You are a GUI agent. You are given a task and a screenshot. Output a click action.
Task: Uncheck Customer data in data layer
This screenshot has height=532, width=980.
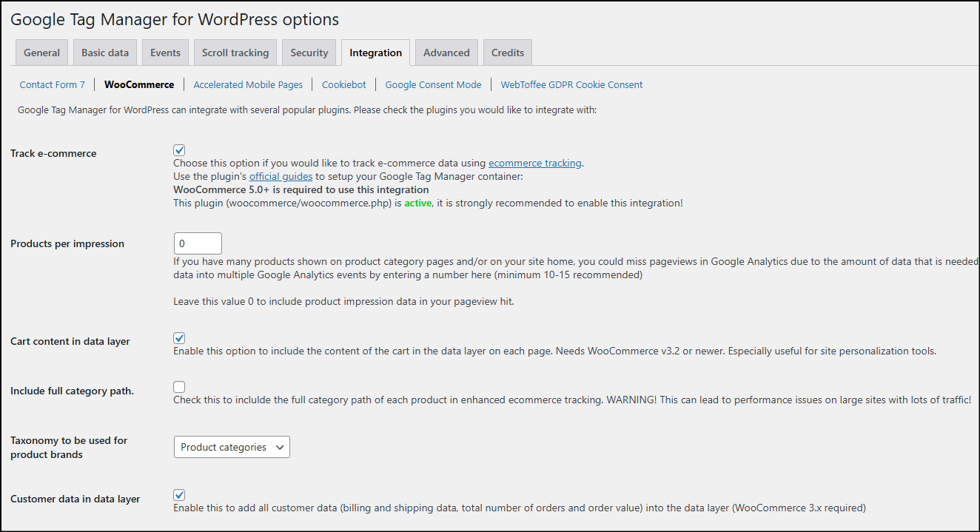pyautogui.click(x=179, y=495)
